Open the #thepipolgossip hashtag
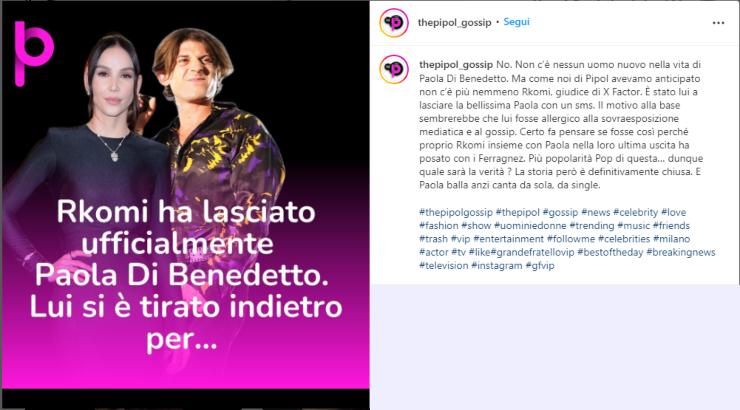 click(x=456, y=212)
